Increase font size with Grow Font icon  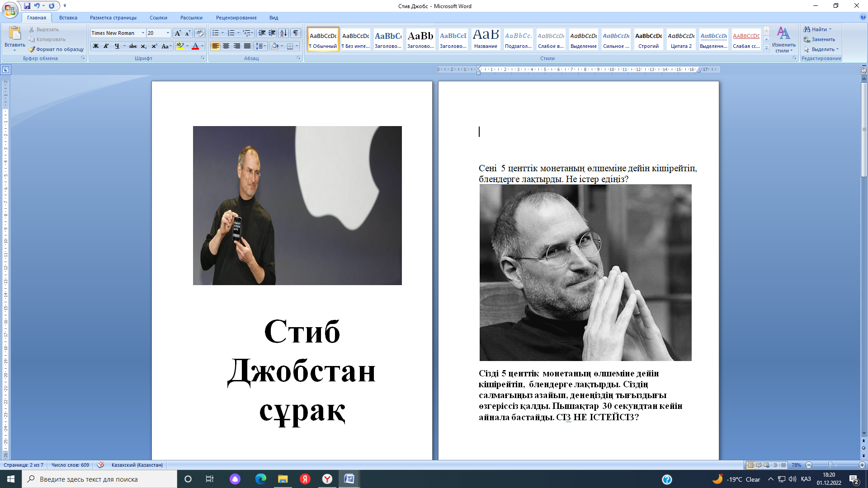[178, 33]
